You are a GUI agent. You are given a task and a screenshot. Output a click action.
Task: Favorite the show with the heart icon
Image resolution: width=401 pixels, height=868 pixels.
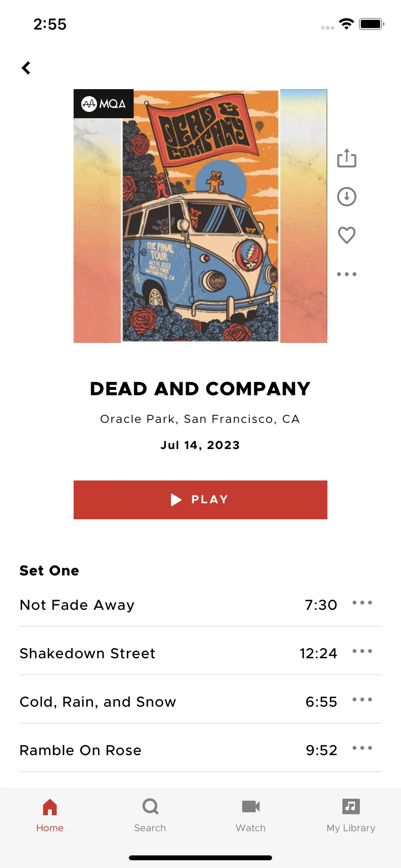pyautogui.click(x=347, y=235)
